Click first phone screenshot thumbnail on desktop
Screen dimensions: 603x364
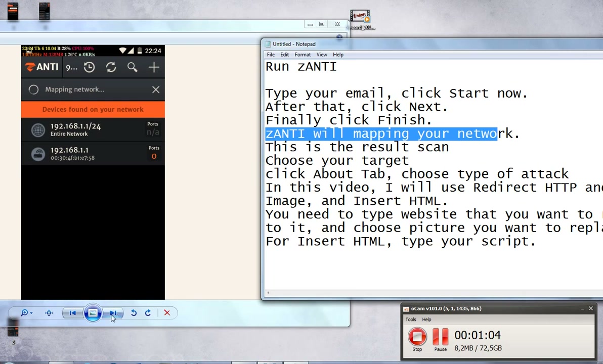(x=13, y=12)
